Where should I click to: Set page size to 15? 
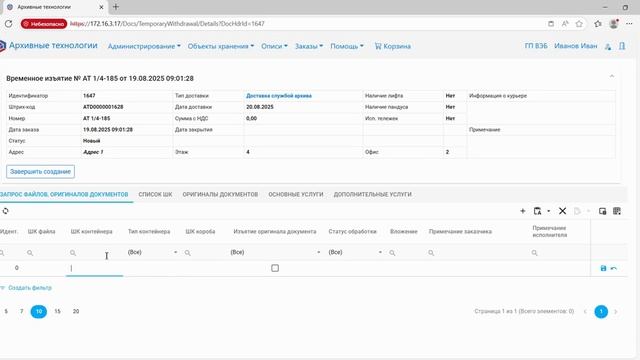57,311
